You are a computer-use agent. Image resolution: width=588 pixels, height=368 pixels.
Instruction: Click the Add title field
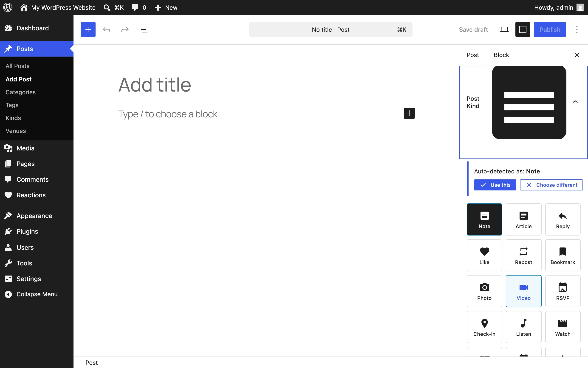(266, 85)
